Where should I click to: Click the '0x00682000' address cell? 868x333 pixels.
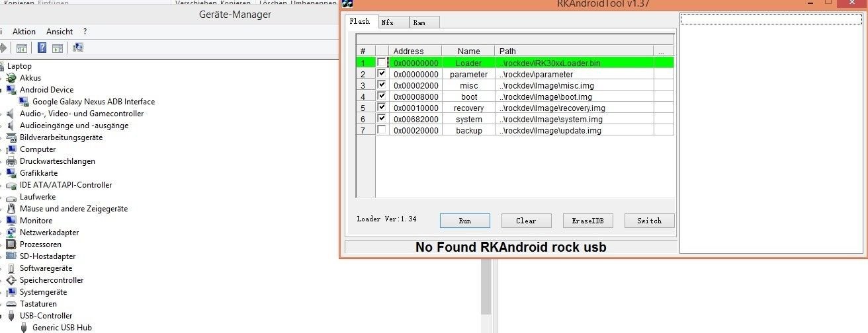tap(415, 119)
